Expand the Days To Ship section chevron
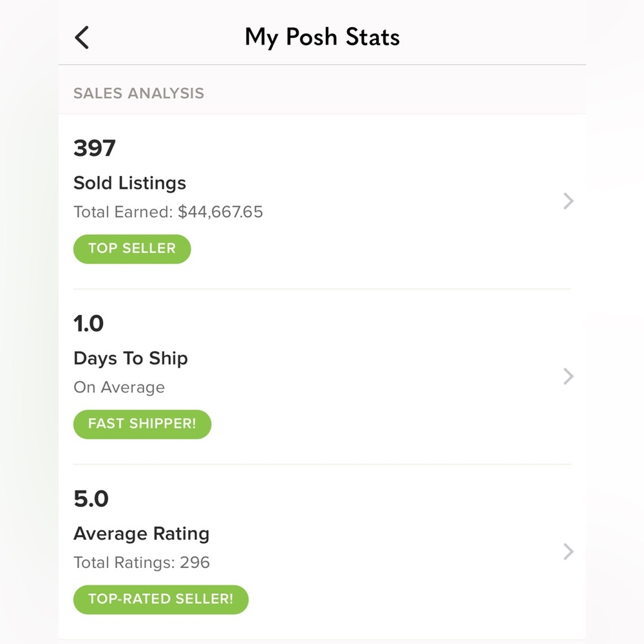 click(x=567, y=377)
